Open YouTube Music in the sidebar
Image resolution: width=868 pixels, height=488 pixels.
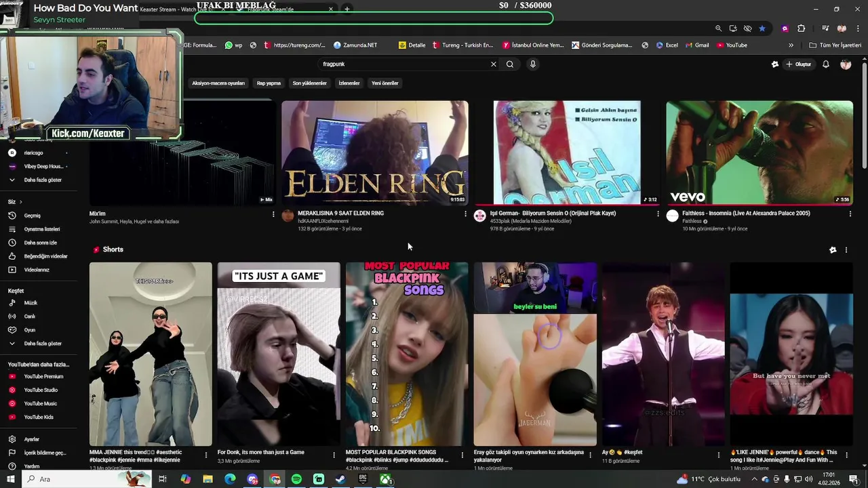[40, 404]
